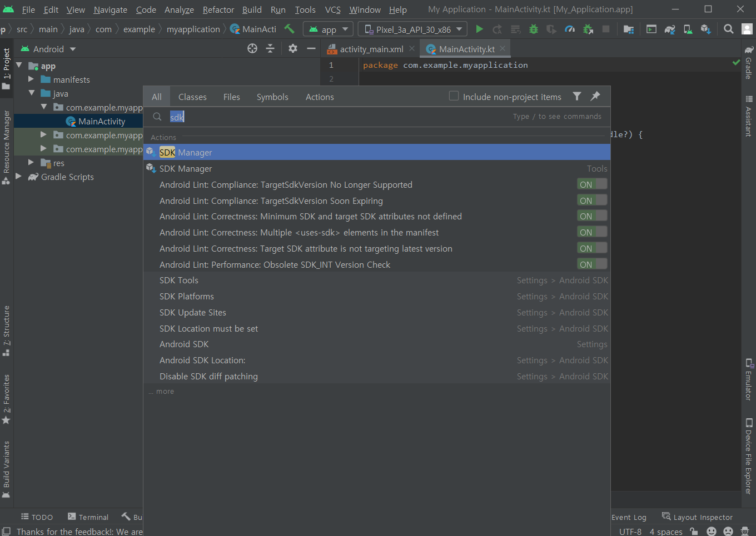This screenshot has width=756, height=536.
Task: Open the TODO tool window button
Action: point(37,517)
